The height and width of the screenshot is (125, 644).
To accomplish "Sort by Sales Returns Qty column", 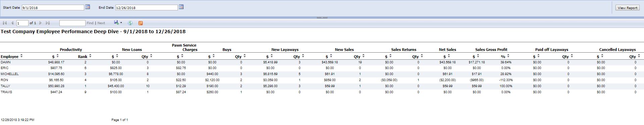I will pyautogui.click(x=422, y=56).
